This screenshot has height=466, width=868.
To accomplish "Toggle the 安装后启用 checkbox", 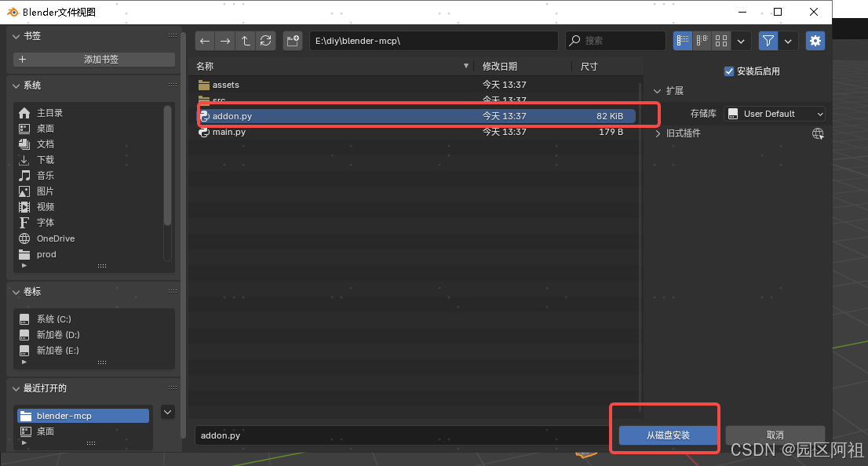I will pyautogui.click(x=729, y=71).
